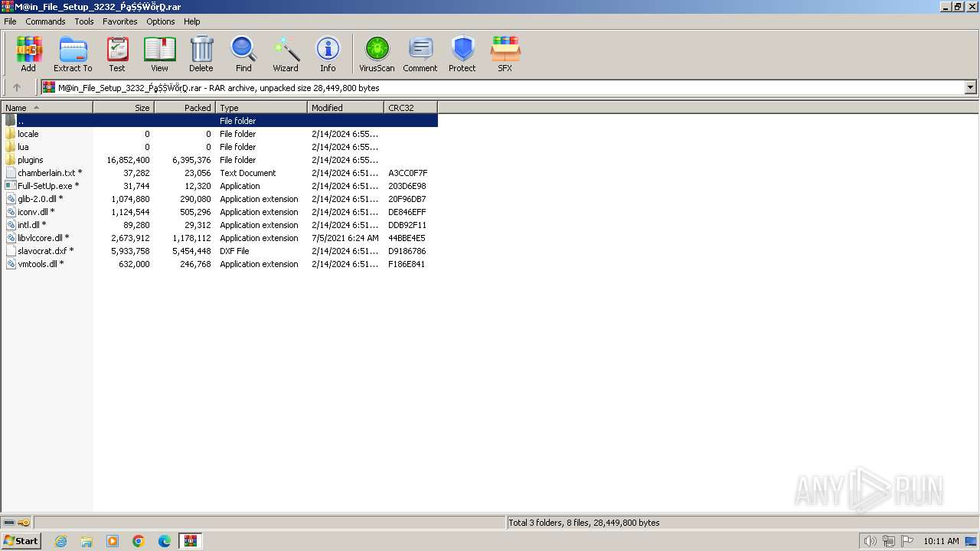Viewport: 980px width, 551px height.
Task: Click the Extract To toolbar icon
Action: (x=73, y=54)
